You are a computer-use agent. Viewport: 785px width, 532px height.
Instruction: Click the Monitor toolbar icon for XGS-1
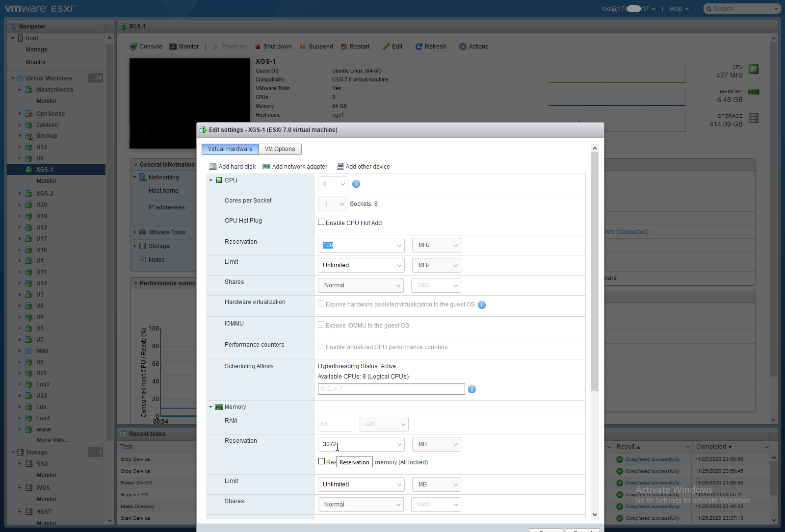pyautogui.click(x=173, y=47)
